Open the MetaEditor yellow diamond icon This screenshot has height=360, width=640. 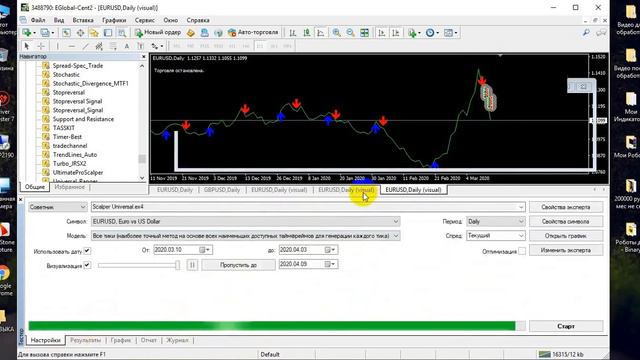pos(191,33)
